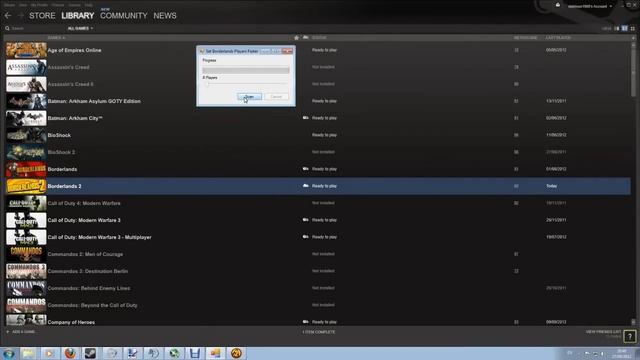
Task: Open the Steam taskbar icon
Action: pos(91,353)
